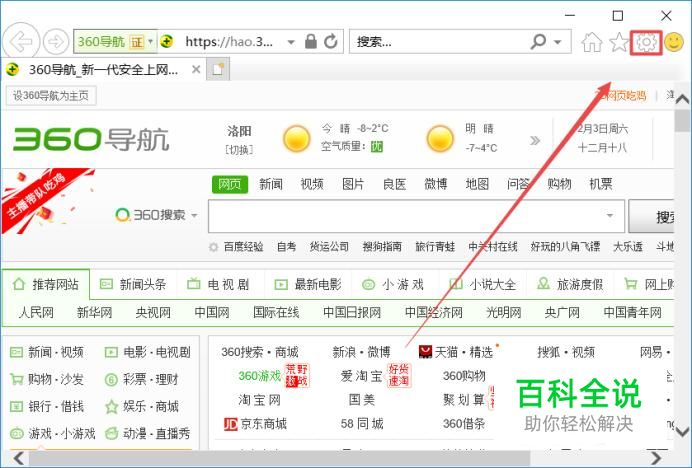Click the 百度经验 hot search link

(x=243, y=247)
